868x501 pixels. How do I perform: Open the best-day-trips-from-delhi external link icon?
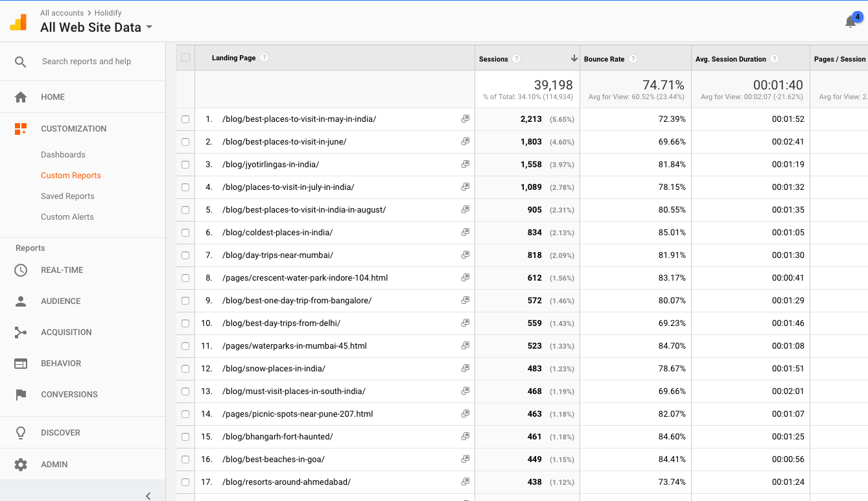click(465, 323)
